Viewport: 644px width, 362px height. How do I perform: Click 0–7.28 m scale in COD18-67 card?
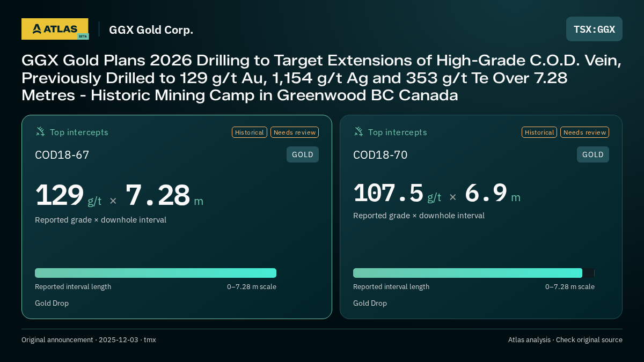coord(252,286)
